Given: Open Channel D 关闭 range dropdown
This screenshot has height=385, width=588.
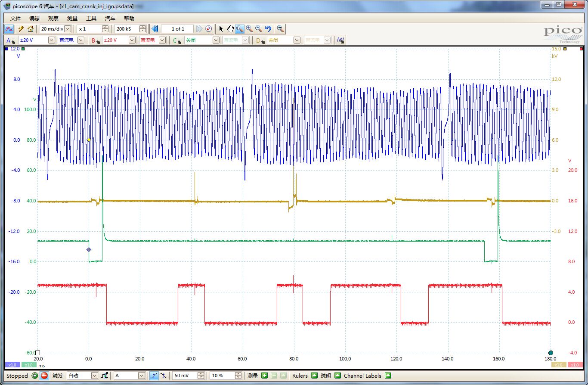Looking at the screenshot, I should tap(297, 40).
